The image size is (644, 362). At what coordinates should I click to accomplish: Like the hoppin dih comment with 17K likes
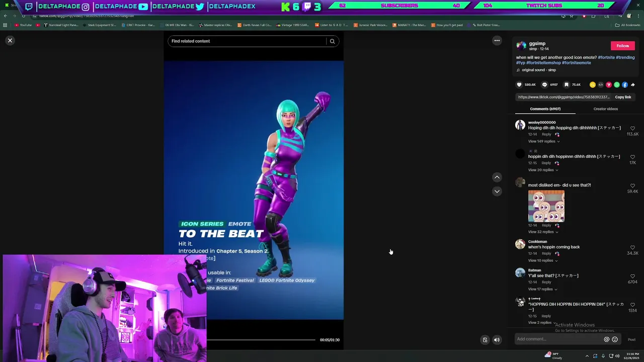pos(632,157)
